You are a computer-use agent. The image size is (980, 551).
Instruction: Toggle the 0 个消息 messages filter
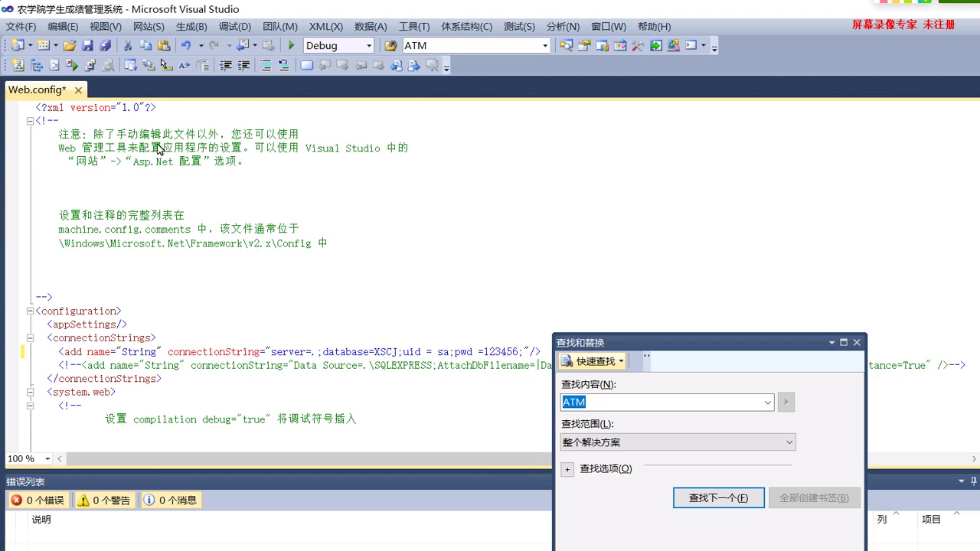coord(171,500)
